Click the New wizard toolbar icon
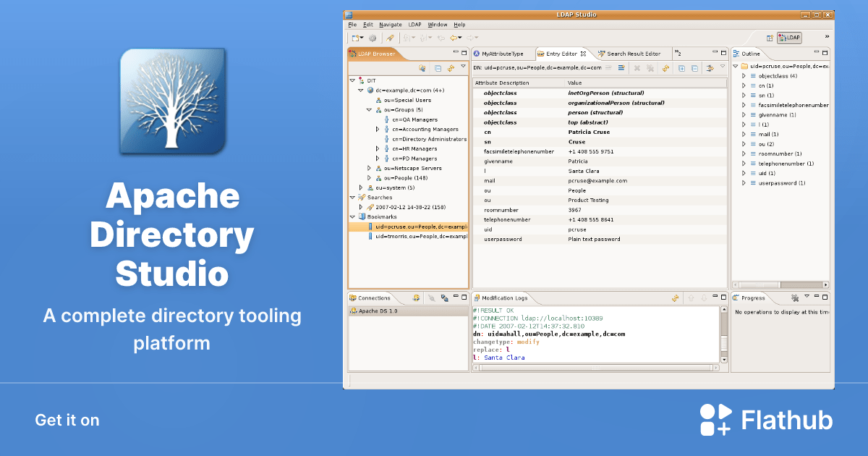The width and height of the screenshot is (868, 456). coord(355,38)
